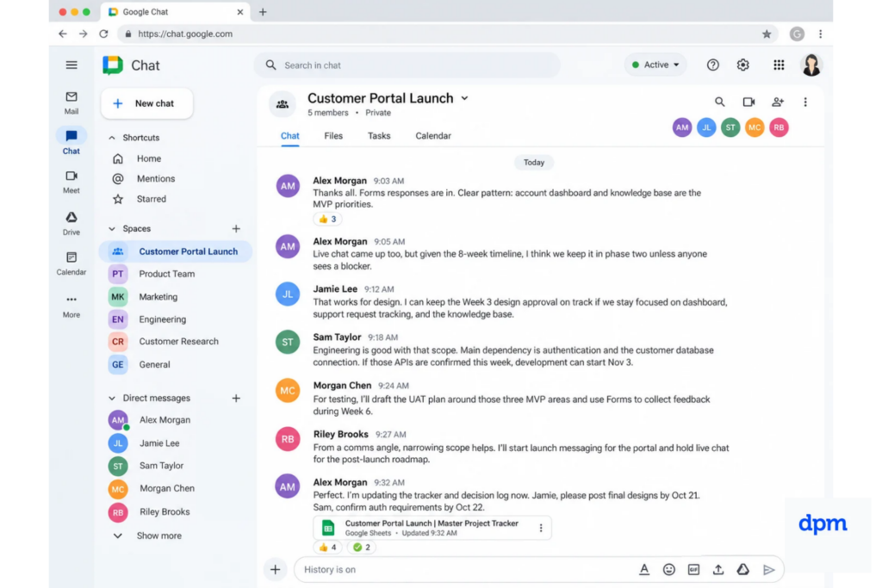Open the GIF picker
The height and width of the screenshot is (588, 882).
(x=693, y=569)
